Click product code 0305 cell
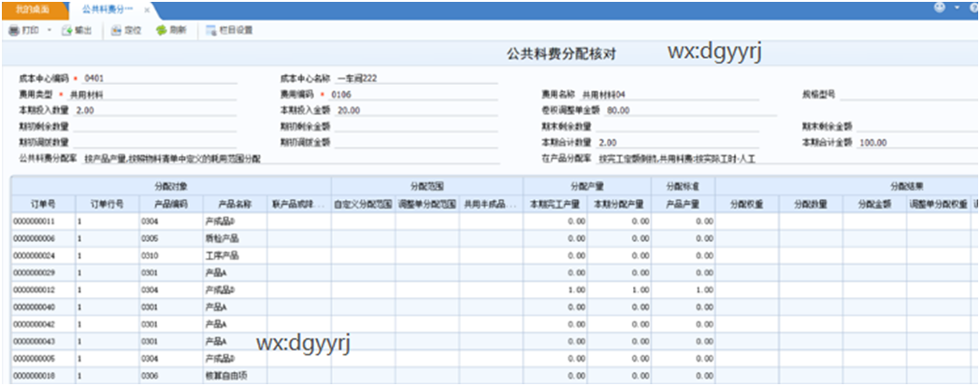980x386 pixels. (170, 238)
